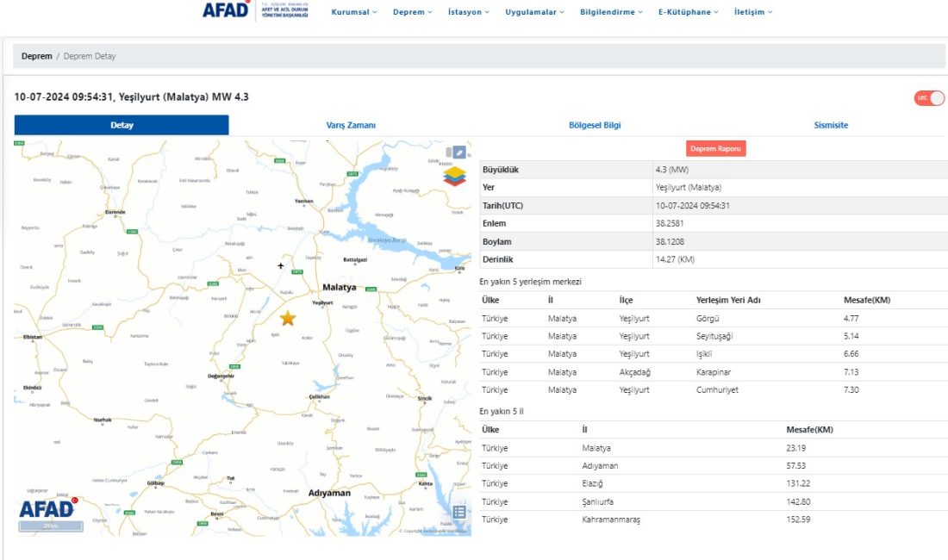This screenshot has height=560, width=948.
Task: Click the Deprem Raporu button
Action: tap(716, 149)
